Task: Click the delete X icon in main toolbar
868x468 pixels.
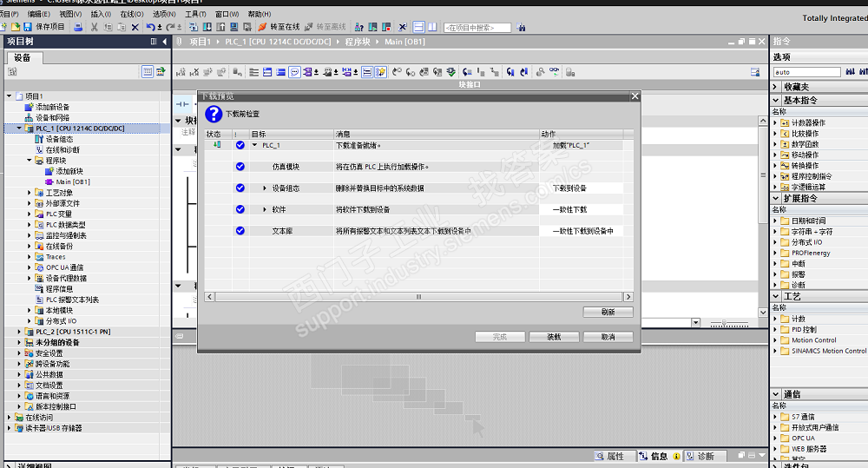Action: [135, 27]
